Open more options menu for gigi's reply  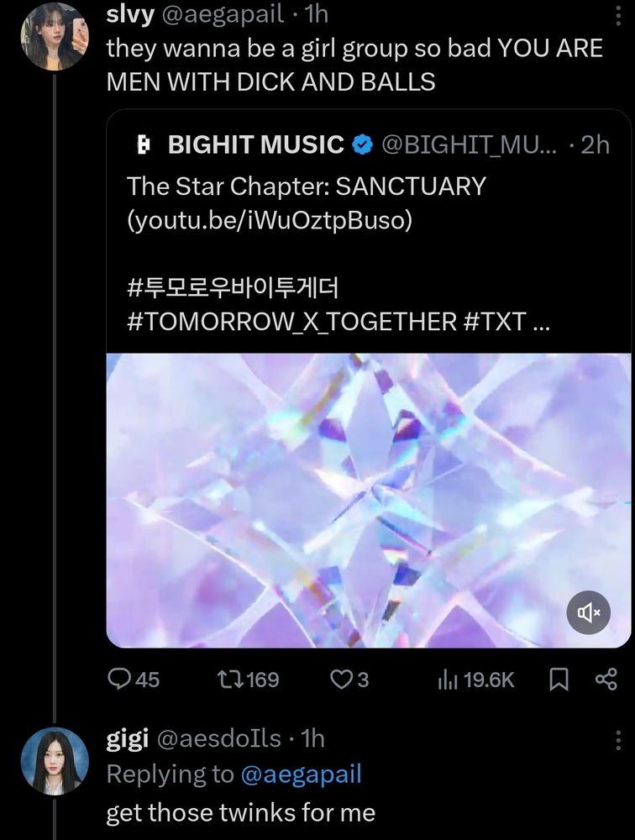(x=618, y=740)
